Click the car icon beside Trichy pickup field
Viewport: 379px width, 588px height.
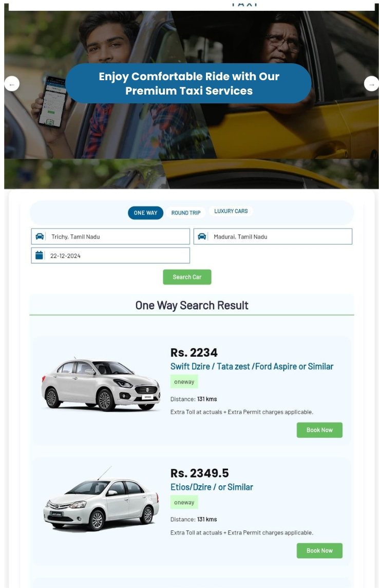point(40,236)
